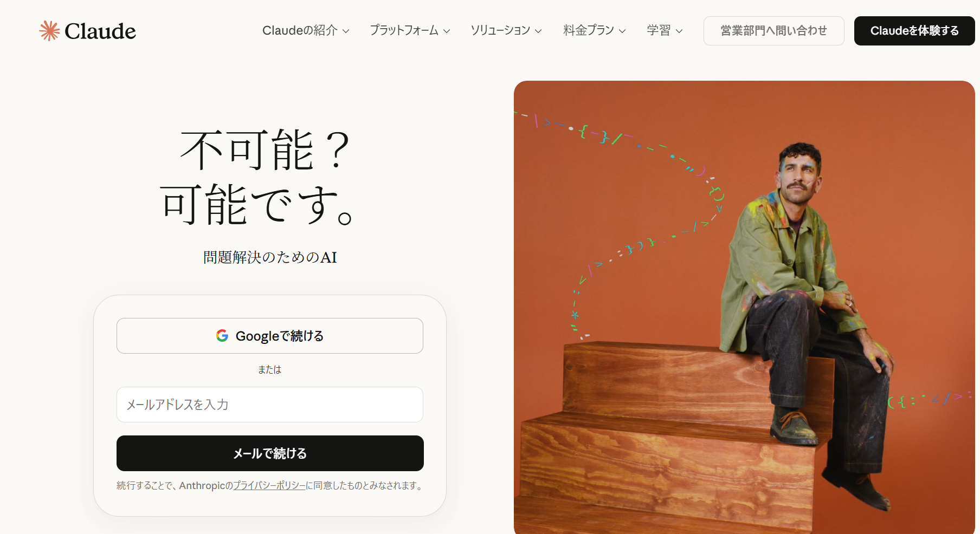The height and width of the screenshot is (534, 980).
Task: Expand the プラットフォーム dropdown chevron
Action: pyautogui.click(x=447, y=31)
